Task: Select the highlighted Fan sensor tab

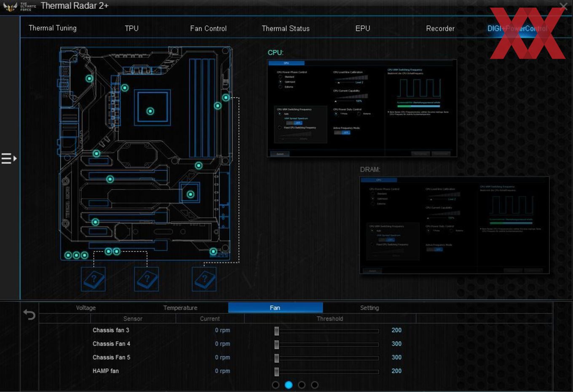Action: (276, 308)
